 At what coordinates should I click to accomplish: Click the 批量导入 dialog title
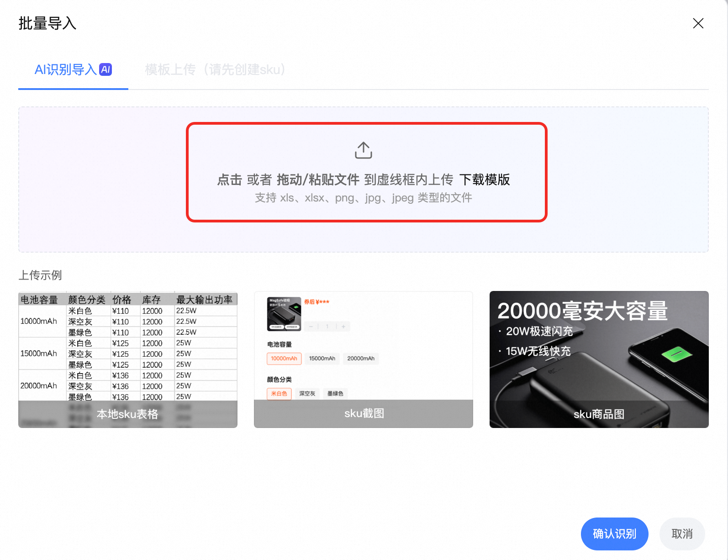tap(47, 23)
